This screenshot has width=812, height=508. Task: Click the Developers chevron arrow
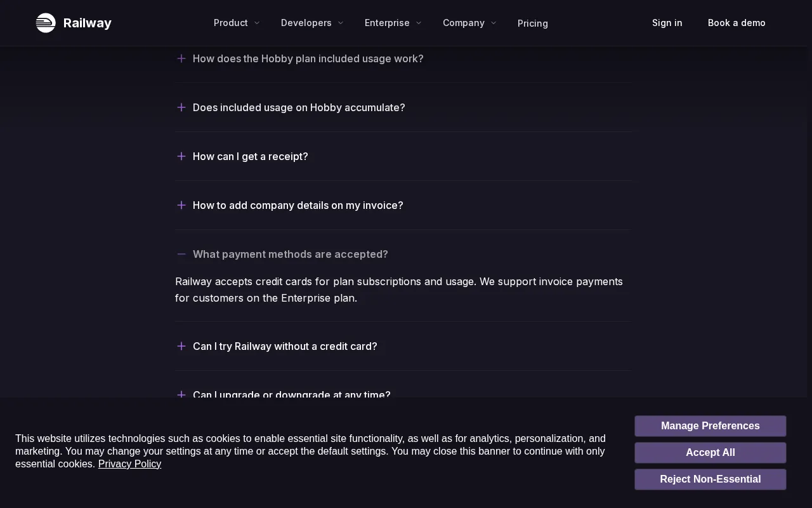click(341, 23)
